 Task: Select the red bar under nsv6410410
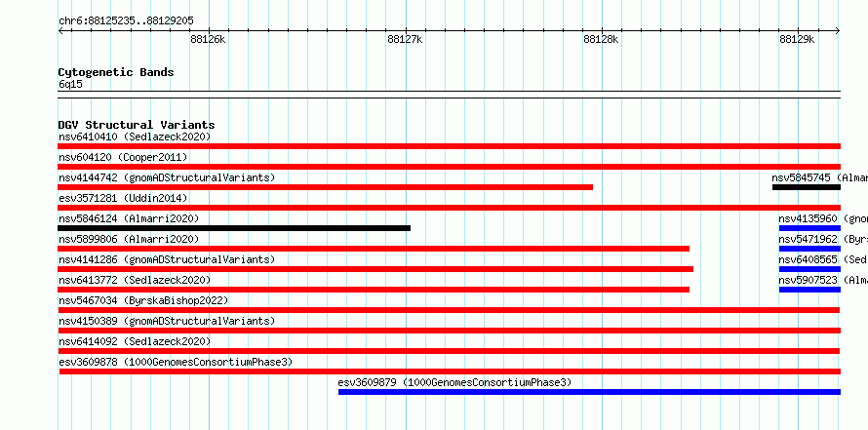(x=449, y=146)
